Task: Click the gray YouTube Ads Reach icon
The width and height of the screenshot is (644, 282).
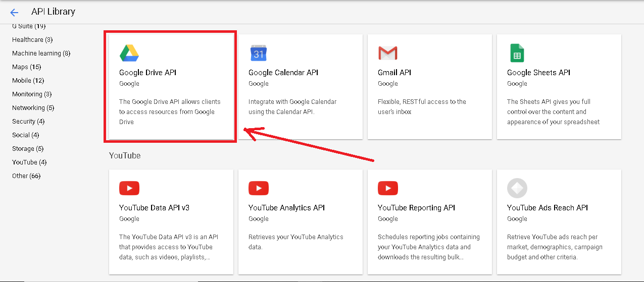Action: click(517, 188)
